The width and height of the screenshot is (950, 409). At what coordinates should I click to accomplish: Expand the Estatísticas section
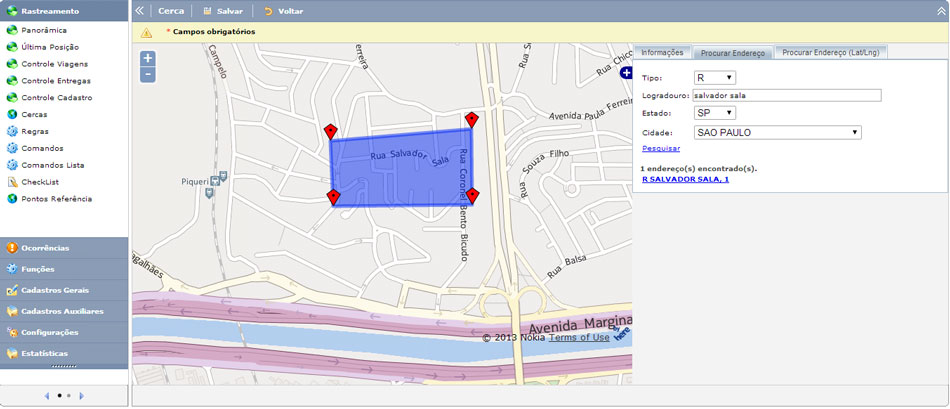tap(44, 353)
